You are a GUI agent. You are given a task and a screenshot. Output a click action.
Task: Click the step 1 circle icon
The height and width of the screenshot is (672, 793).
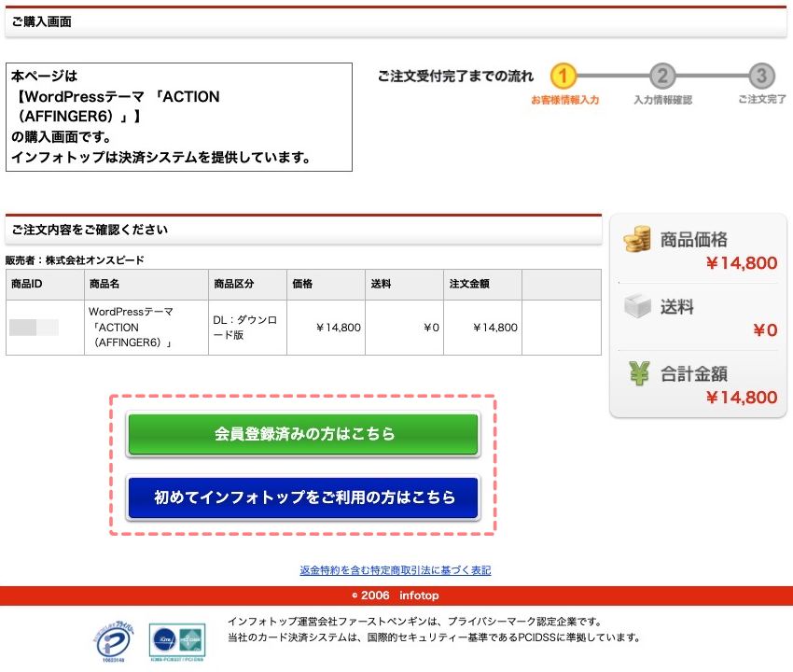coord(563,76)
